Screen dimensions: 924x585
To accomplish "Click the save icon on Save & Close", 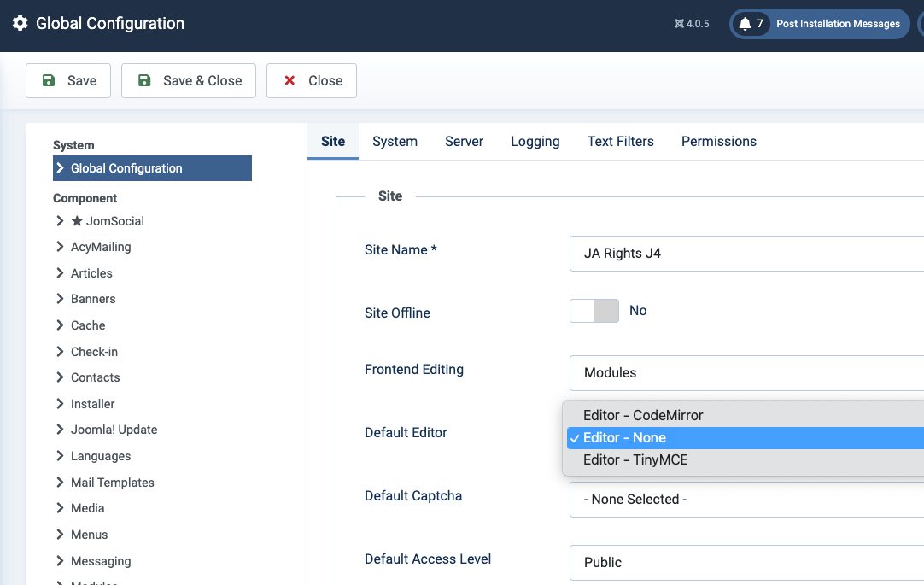I will [x=144, y=81].
